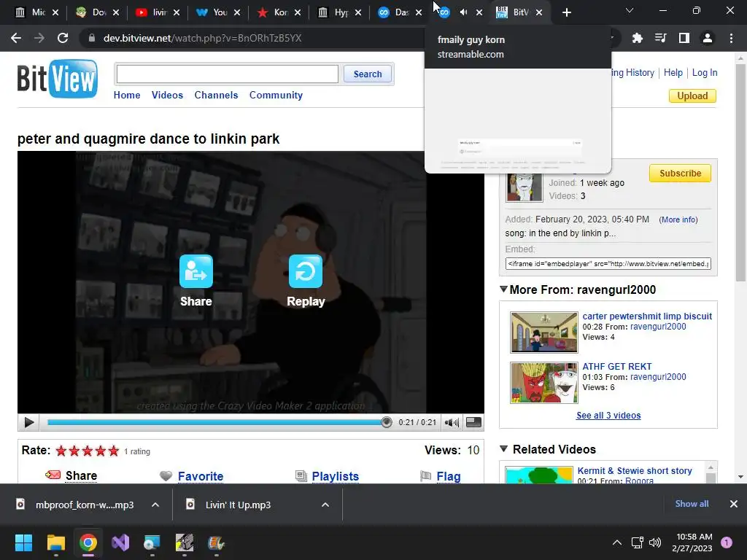Open the tab search dropdown chevron
Screen dimensions: 747x560
[x=630, y=10]
